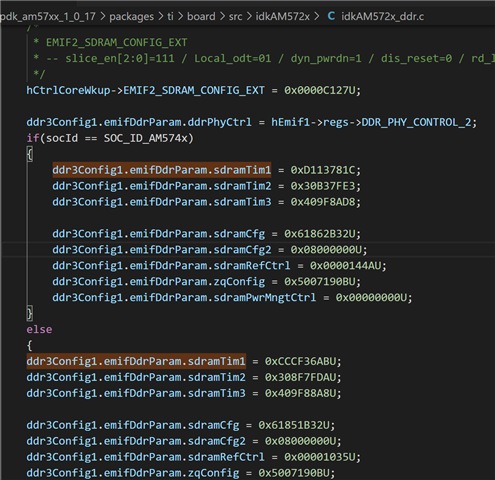Click the highlighted sdramTim1 in the else block
This screenshot has height=480, width=495.
tap(136, 361)
